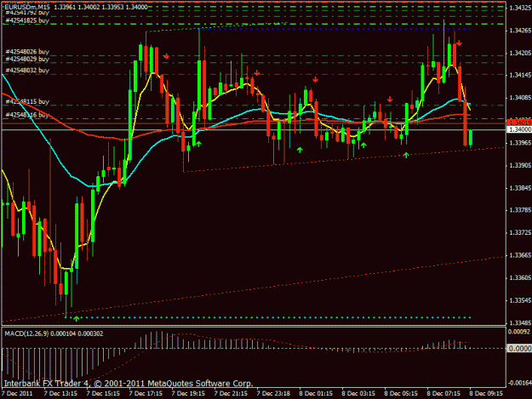Click the 8 Dec 09:15 time label
532x399 pixels.
click(486, 394)
